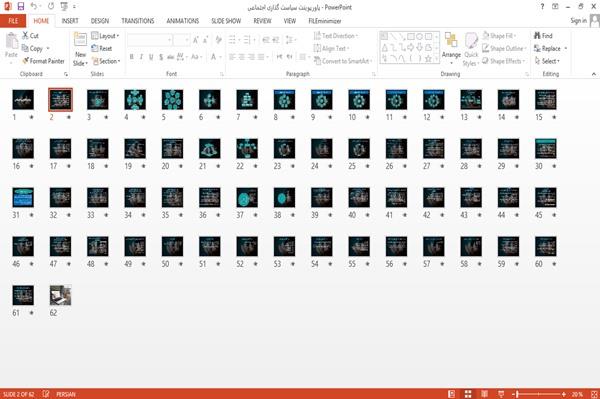Click the zoom in plus button
The image size is (600, 399).
(x=564, y=394)
